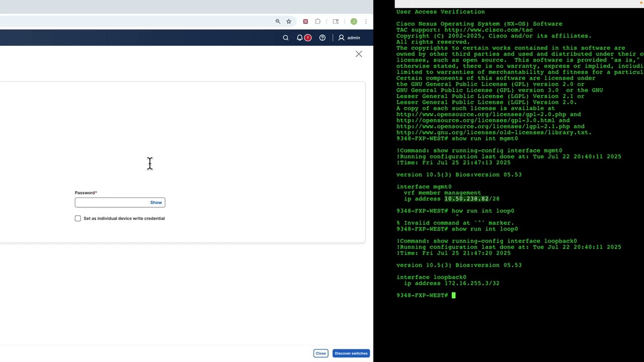Open notifications via the bell icon

(299, 38)
